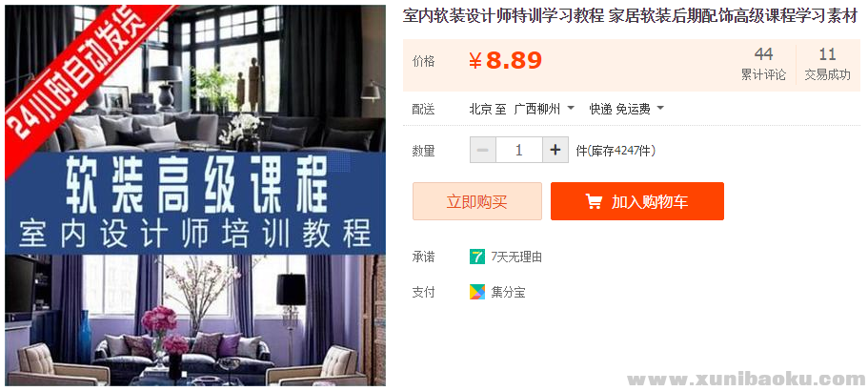
Task: Open the 44 累计评论 reviews count
Action: tap(763, 64)
